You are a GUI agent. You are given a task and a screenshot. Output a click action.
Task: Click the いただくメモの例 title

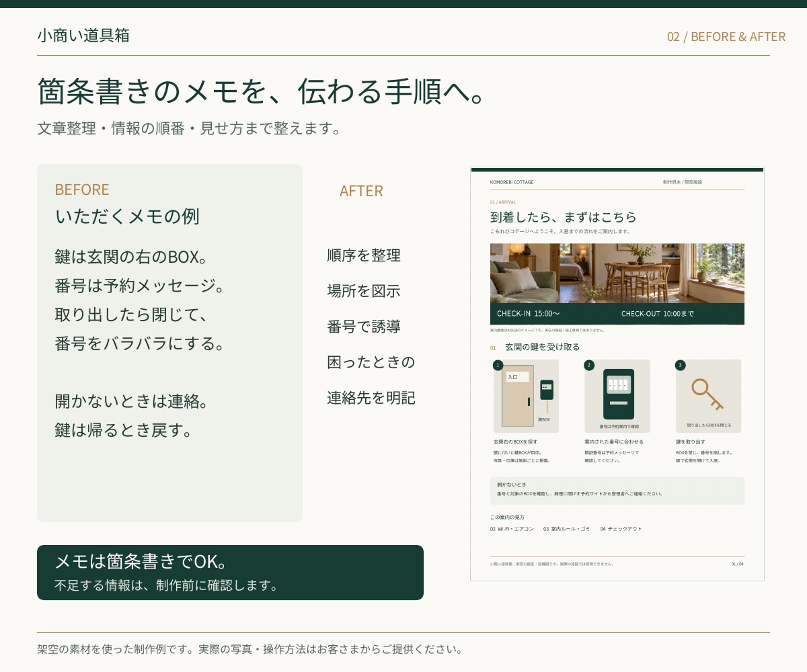(127, 216)
